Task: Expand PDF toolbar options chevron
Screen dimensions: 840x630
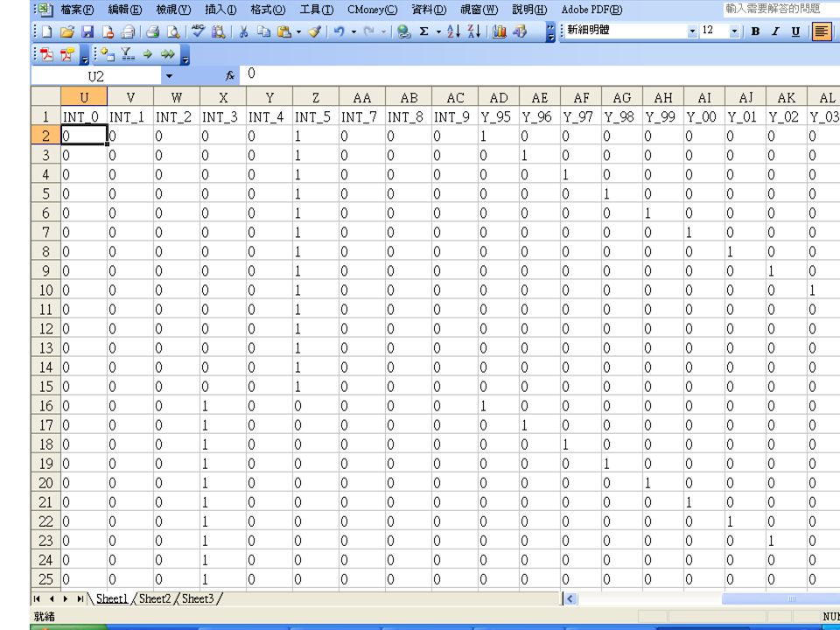Action: coord(85,55)
